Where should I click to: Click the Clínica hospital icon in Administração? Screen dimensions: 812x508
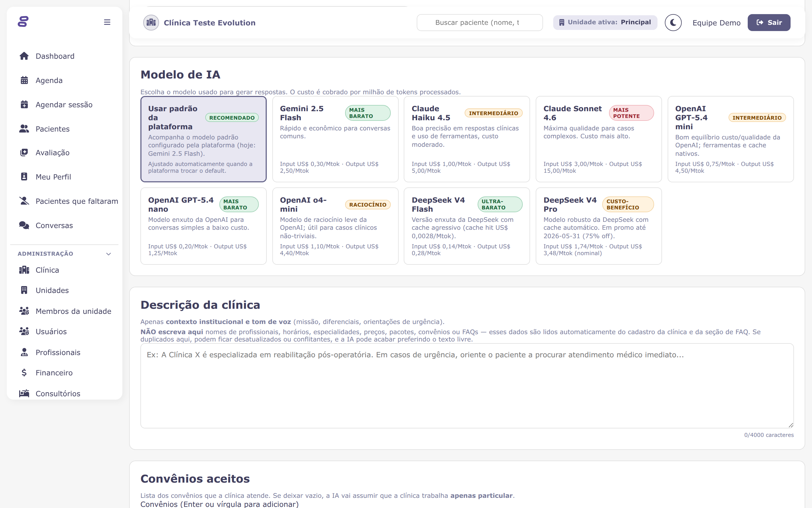tap(24, 270)
